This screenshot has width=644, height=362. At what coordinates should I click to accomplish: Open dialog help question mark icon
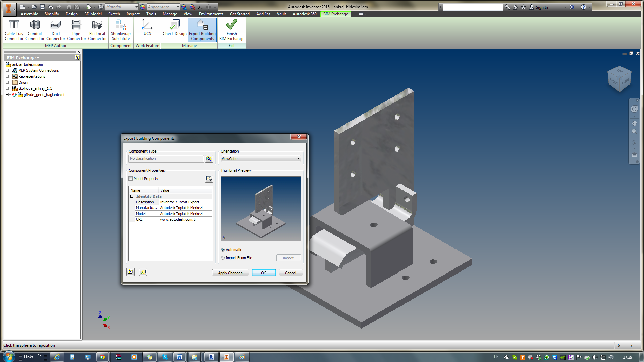pyautogui.click(x=130, y=272)
